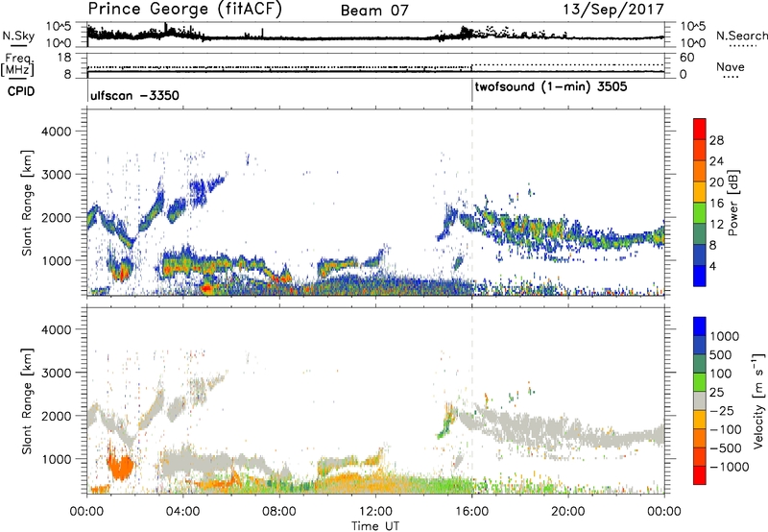Click the velocity color bar gray segment
This screenshot has height=532, width=768.
700,400
